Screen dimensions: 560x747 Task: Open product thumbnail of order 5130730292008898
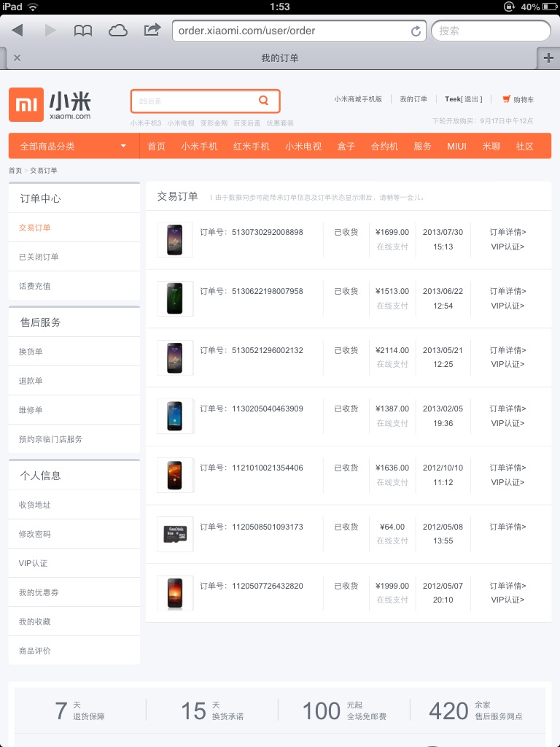(175, 239)
